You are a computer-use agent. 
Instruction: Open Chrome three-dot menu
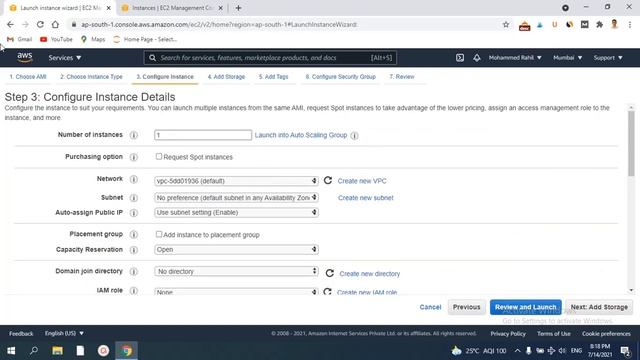[x=630, y=24]
